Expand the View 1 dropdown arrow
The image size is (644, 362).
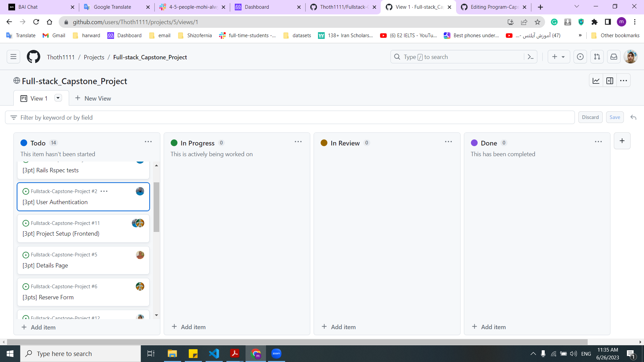[58, 98]
